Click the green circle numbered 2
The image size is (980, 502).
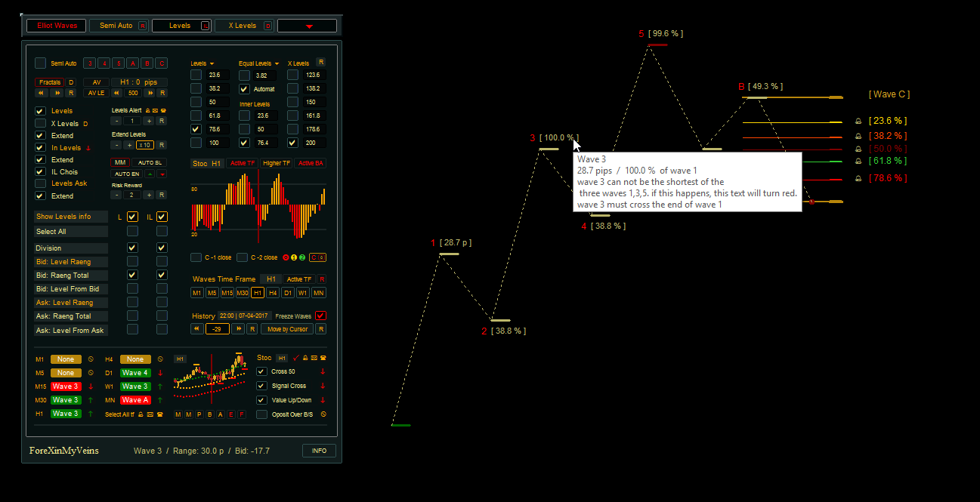click(x=302, y=257)
